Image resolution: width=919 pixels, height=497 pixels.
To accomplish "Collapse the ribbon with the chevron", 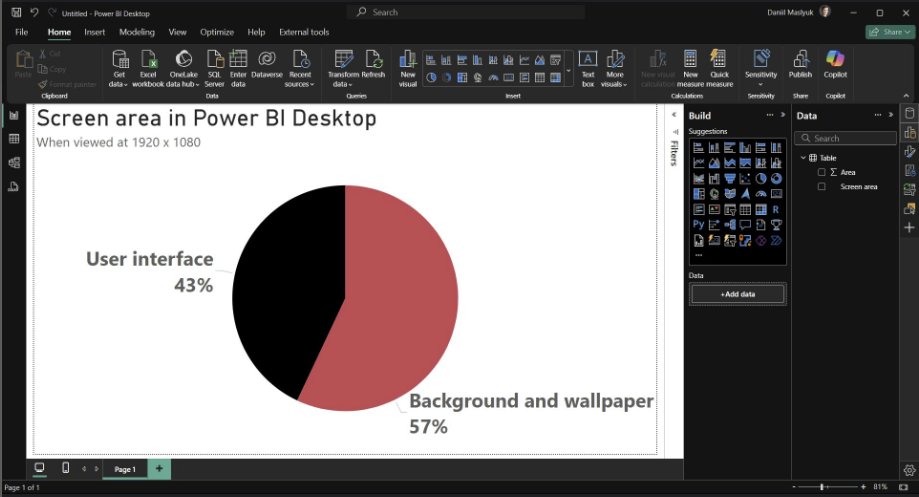I will point(906,96).
